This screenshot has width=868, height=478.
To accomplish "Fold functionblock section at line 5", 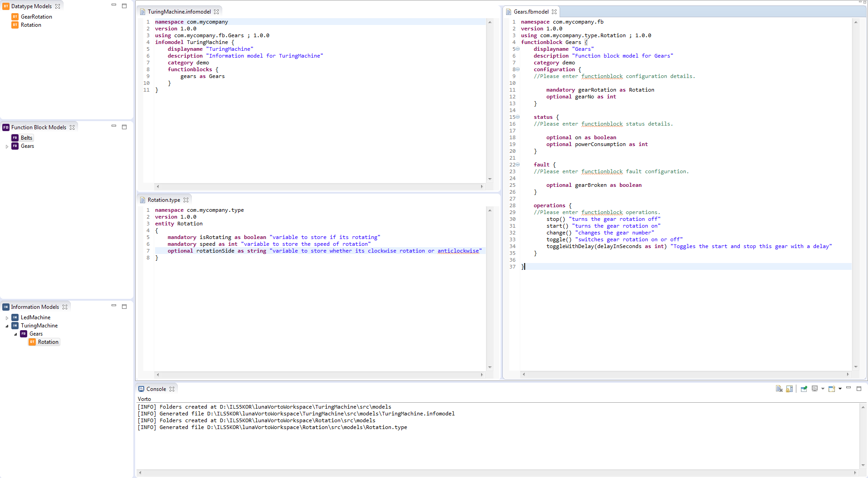I will 517,49.
